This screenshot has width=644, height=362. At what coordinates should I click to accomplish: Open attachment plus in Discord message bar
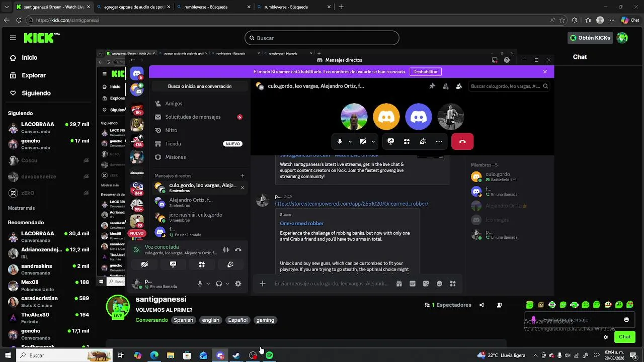(x=263, y=284)
